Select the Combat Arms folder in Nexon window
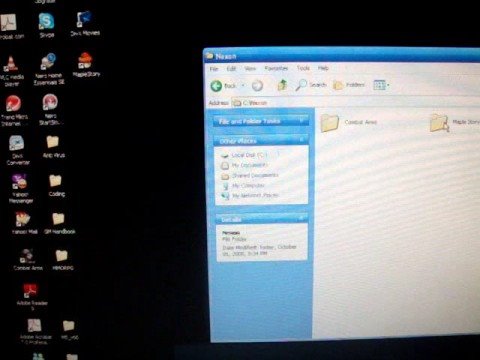480x360 pixels. (x=349, y=123)
